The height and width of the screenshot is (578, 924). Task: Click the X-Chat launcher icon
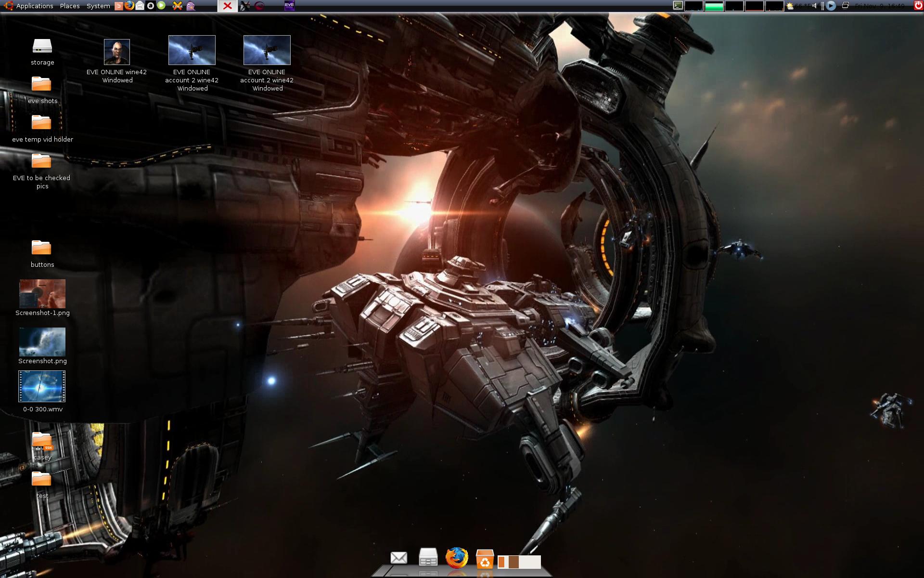[x=178, y=6]
